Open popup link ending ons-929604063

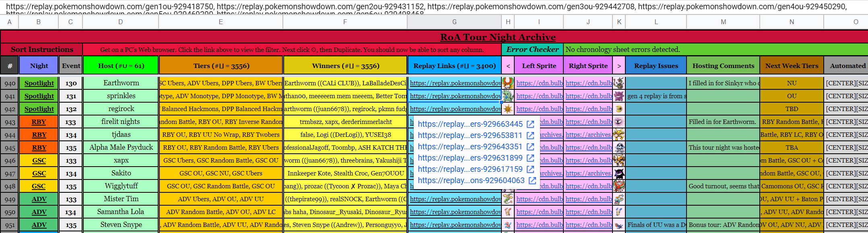(471, 181)
